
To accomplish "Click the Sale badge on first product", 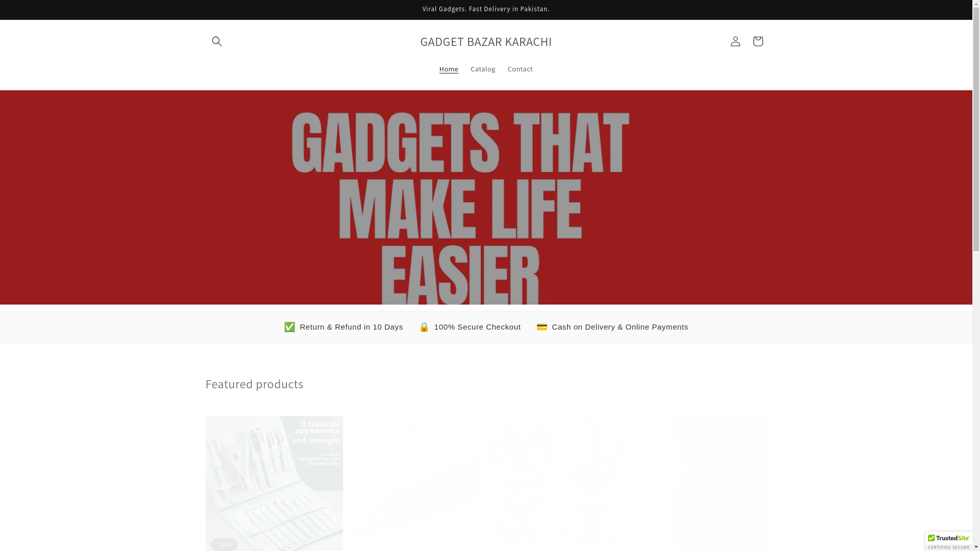I will (x=224, y=544).
